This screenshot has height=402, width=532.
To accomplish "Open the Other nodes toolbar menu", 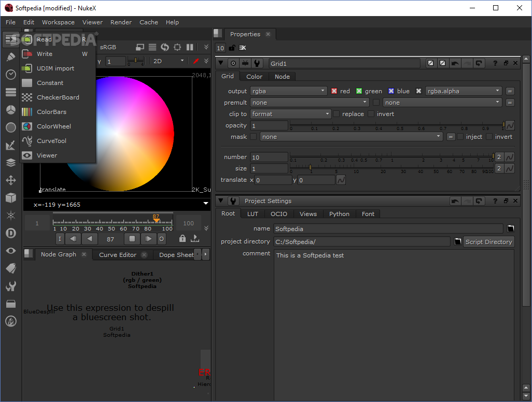I will (11, 304).
